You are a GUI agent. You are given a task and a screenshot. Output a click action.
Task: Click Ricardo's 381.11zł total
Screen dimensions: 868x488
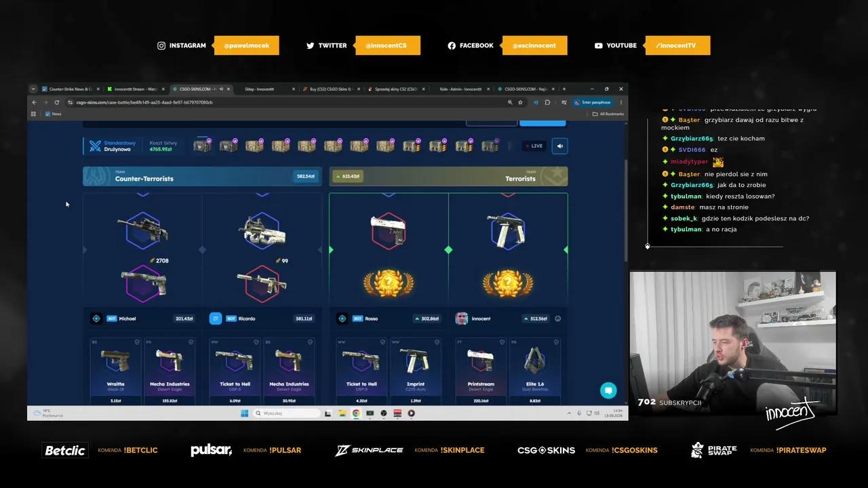click(303, 319)
